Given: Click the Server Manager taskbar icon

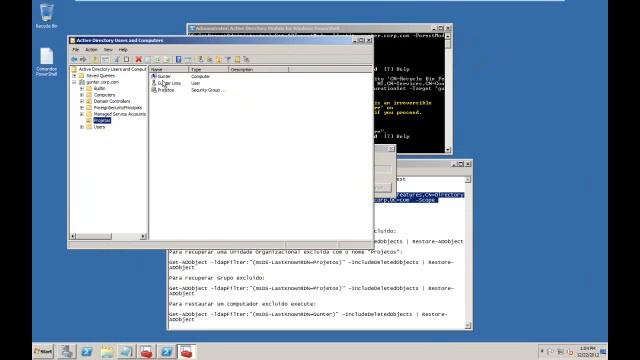Looking at the screenshot, I should [67, 351].
